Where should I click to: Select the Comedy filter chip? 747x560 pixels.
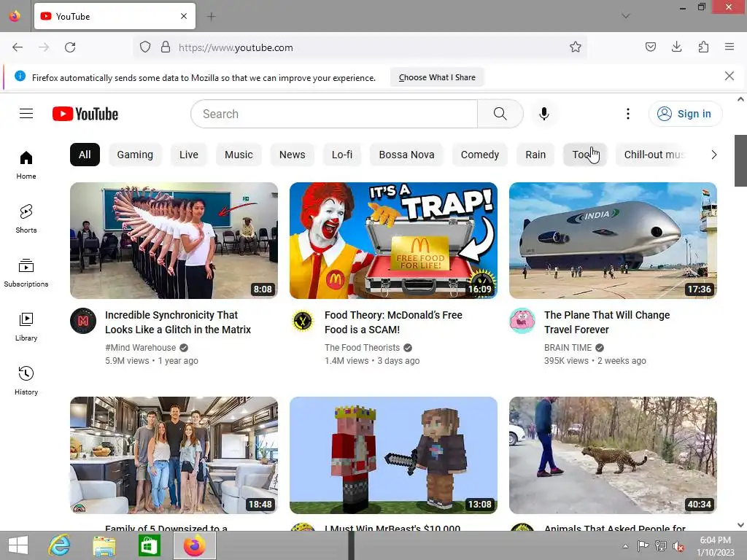coord(480,155)
